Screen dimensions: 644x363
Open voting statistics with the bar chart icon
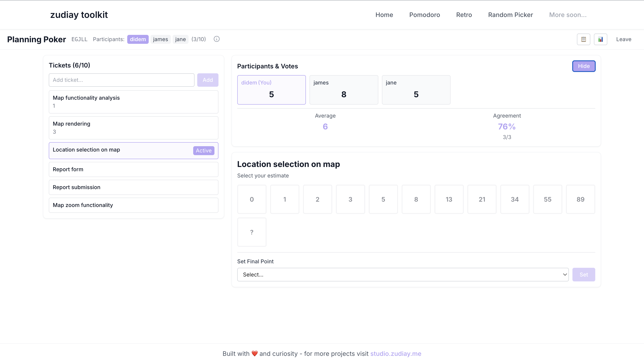(601, 39)
